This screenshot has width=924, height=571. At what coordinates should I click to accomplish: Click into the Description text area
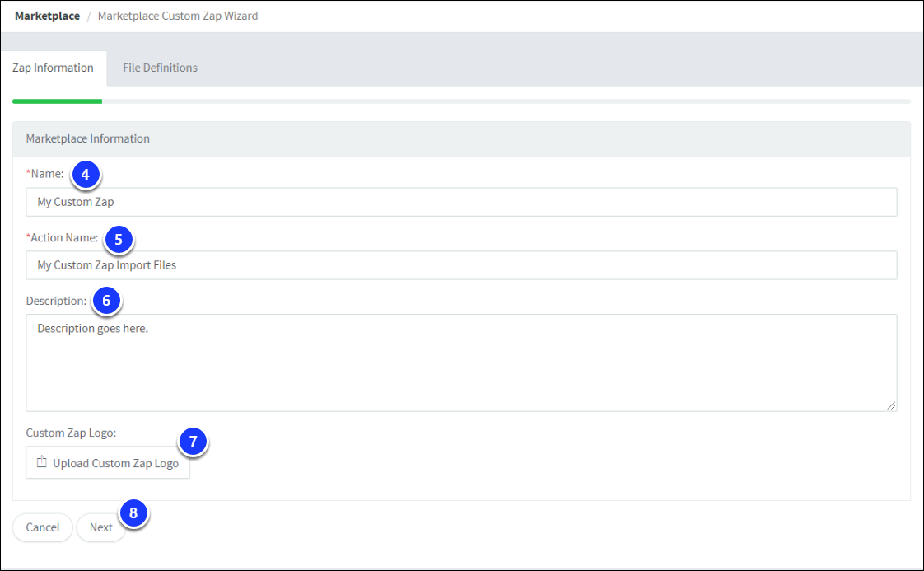click(x=461, y=363)
